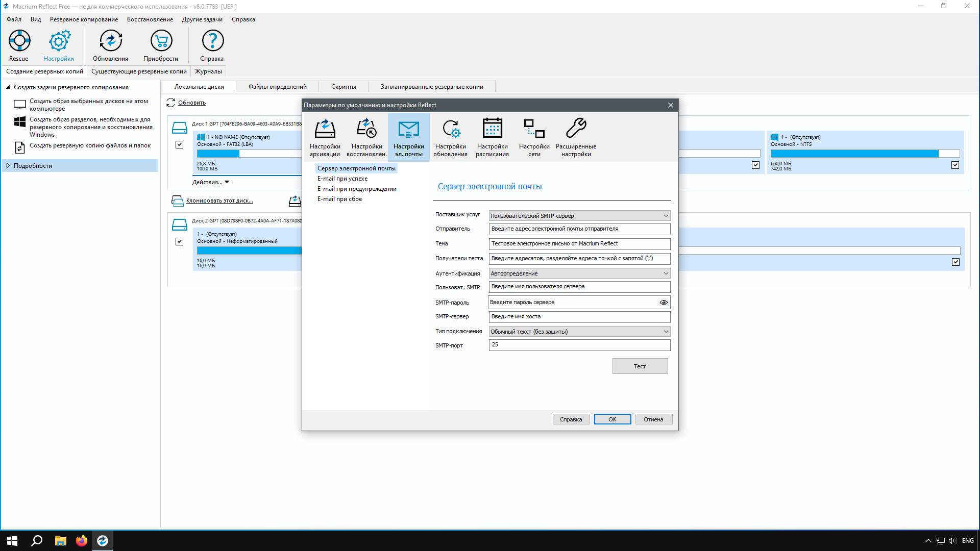Open the Аутентификация dropdown
Screen dimensions: 980x551
tap(579, 273)
